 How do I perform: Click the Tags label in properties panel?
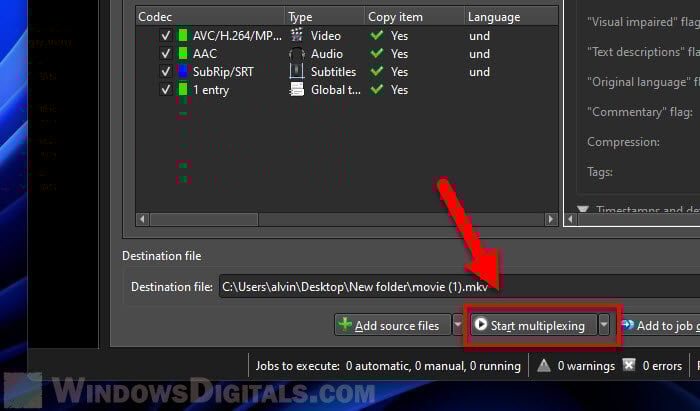[x=600, y=172]
